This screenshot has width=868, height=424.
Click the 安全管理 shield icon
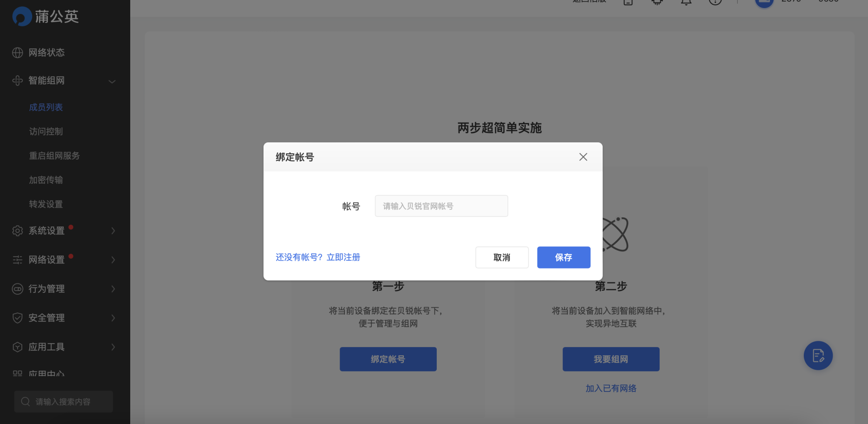[17, 318]
